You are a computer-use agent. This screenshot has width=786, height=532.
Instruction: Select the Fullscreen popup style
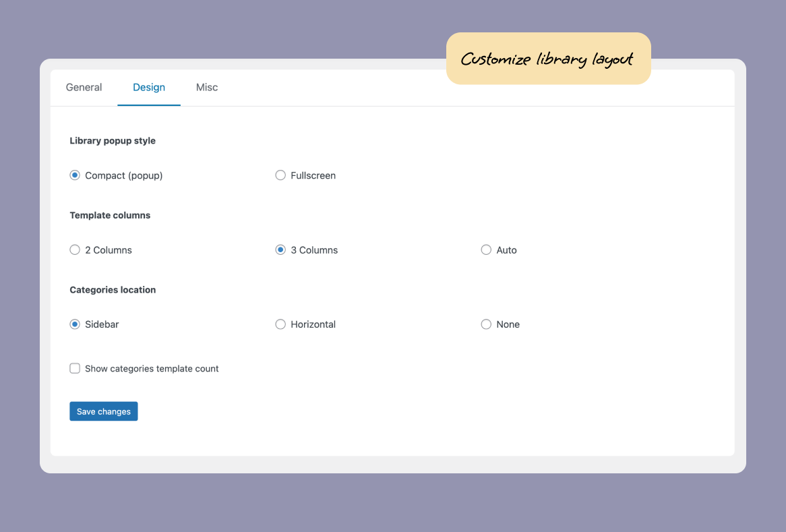pos(280,175)
